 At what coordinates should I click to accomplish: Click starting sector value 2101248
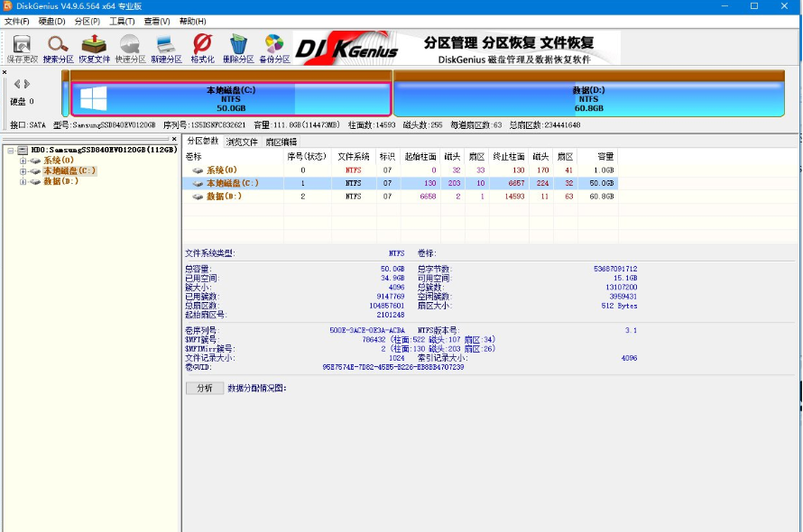pos(391,315)
